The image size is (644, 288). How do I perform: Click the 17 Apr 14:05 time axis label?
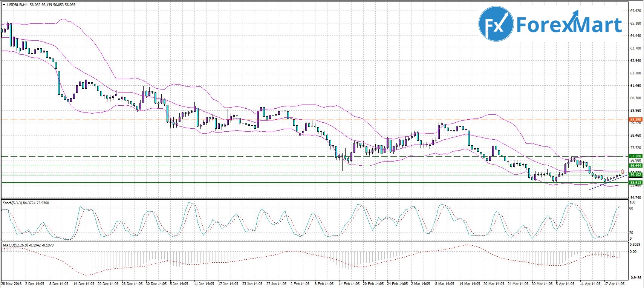tap(614, 283)
